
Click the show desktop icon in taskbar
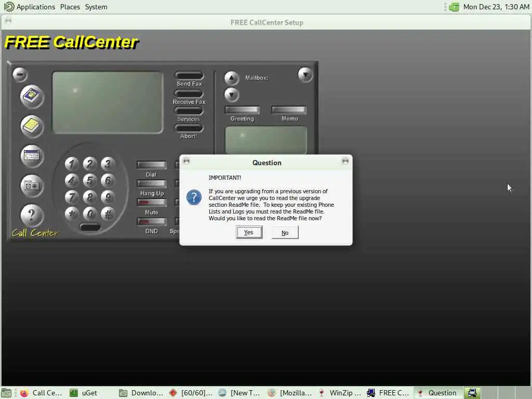[x=6, y=393]
